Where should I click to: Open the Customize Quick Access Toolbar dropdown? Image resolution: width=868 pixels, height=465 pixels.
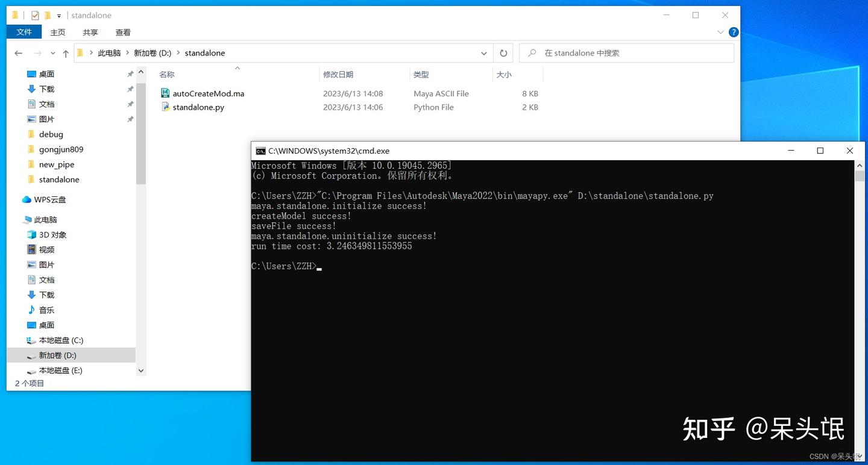tap(59, 16)
